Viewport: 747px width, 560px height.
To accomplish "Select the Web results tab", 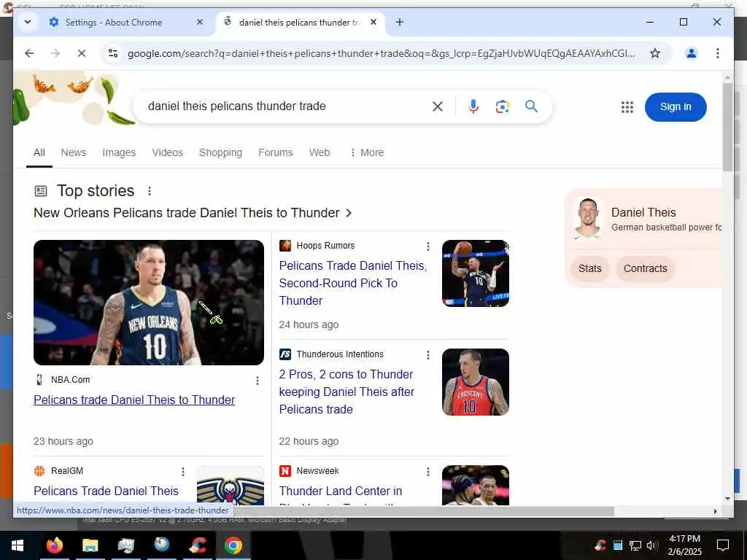I will (320, 152).
